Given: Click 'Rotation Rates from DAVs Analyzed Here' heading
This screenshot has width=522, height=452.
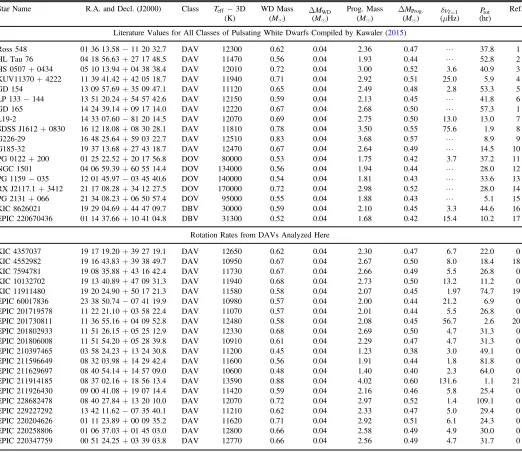Looking at the screenshot, I should [260, 235].
